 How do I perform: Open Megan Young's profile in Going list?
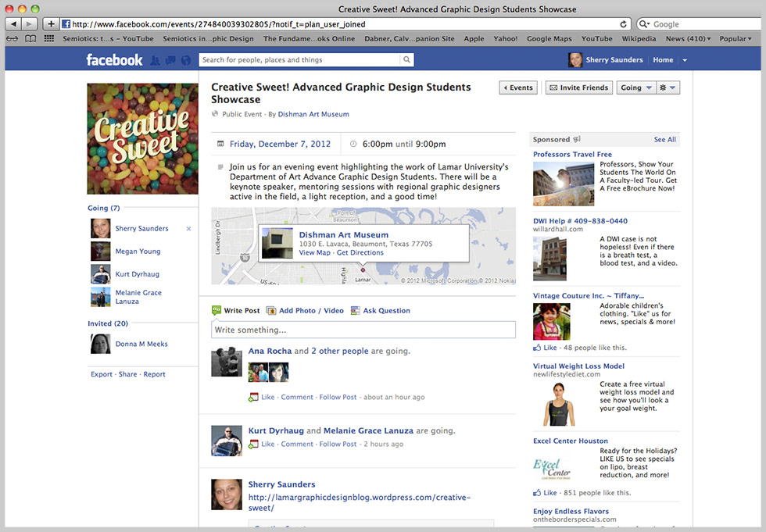(x=138, y=252)
